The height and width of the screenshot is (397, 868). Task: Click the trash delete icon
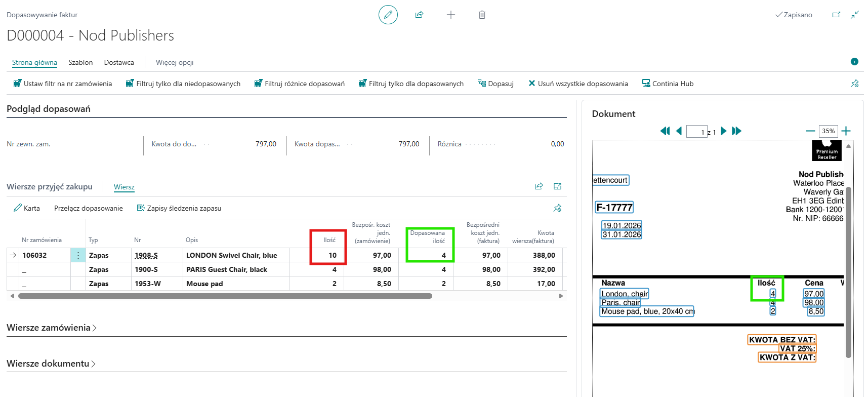tap(482, 15)
